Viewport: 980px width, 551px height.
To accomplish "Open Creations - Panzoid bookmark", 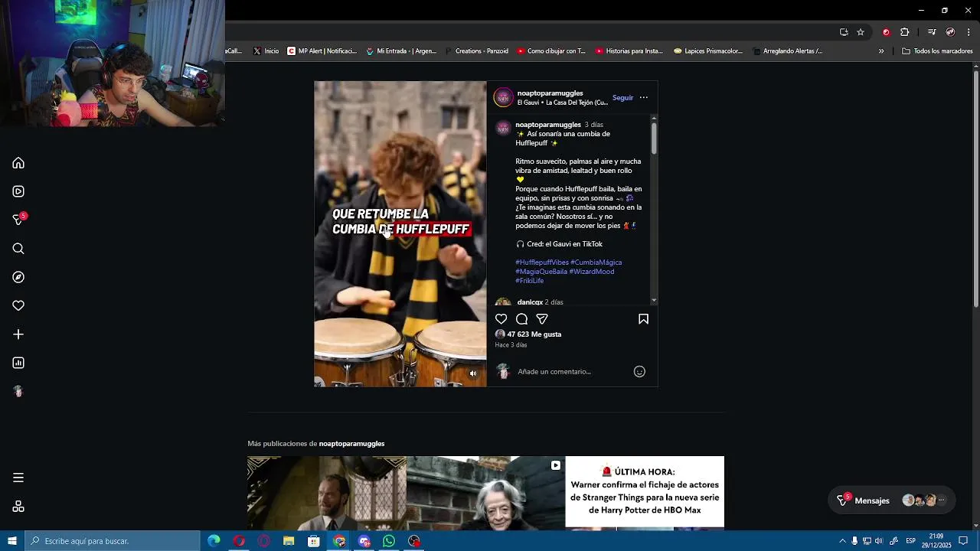I will pos(475,51).
